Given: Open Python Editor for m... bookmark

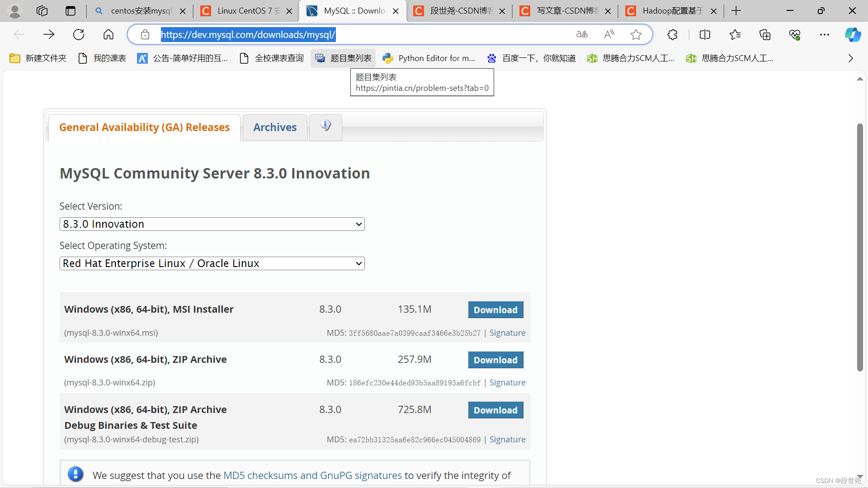Looking at the screenshot, I should coord(429,58).
